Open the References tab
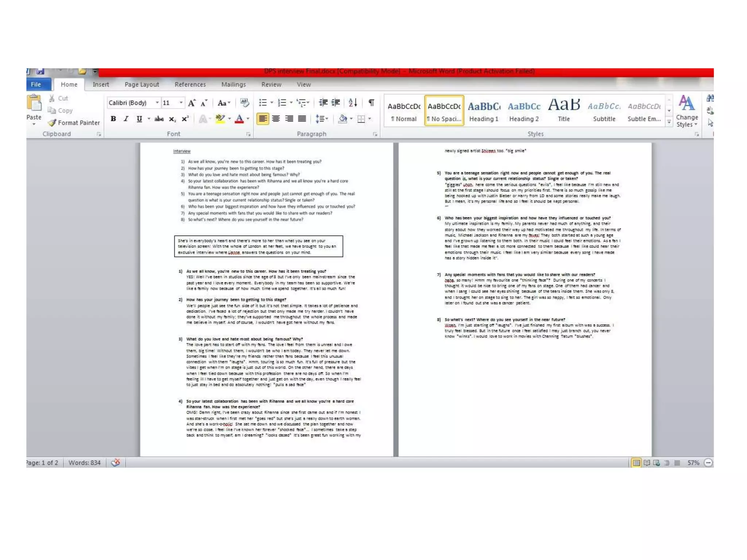The height and width of the screenshot is (560, 747). 190,85
